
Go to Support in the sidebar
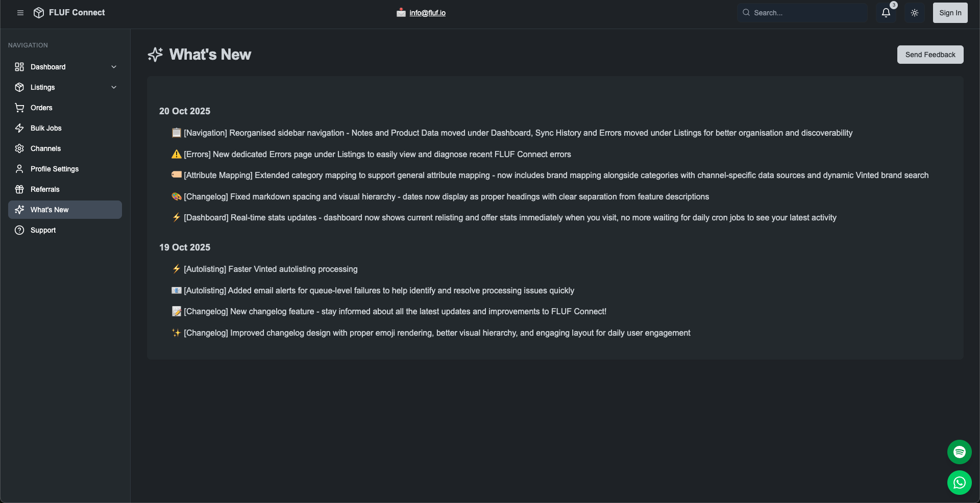click(x=43, y=230)
